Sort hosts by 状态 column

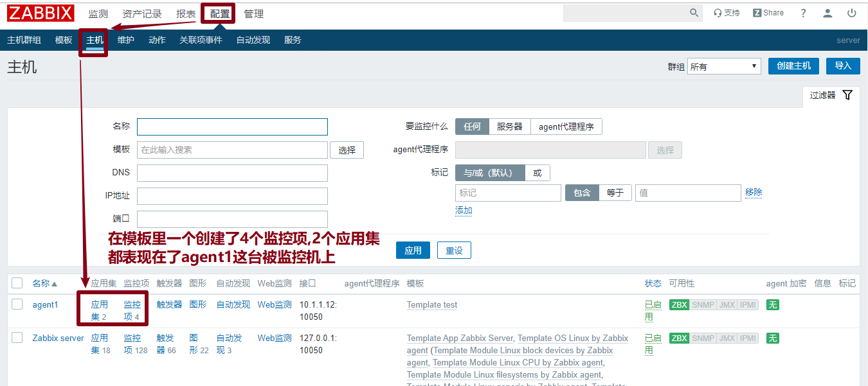tap(653, 283)
